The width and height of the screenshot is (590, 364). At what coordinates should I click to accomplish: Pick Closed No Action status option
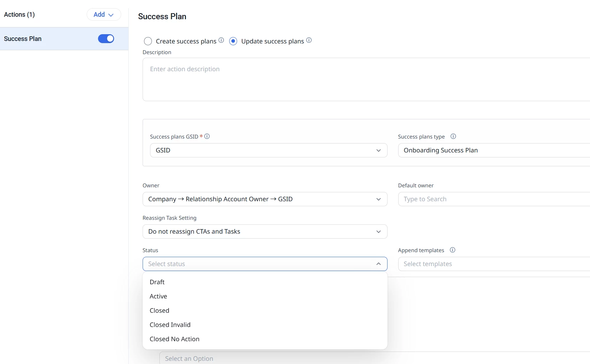tap(174, 339)
